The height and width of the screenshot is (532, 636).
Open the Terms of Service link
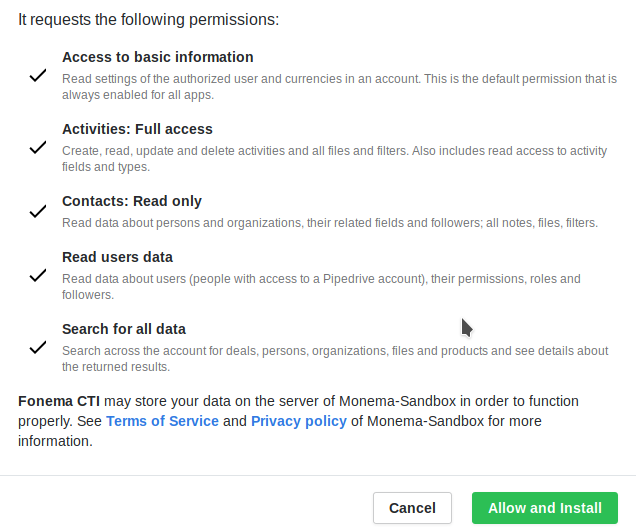[162, 421]
